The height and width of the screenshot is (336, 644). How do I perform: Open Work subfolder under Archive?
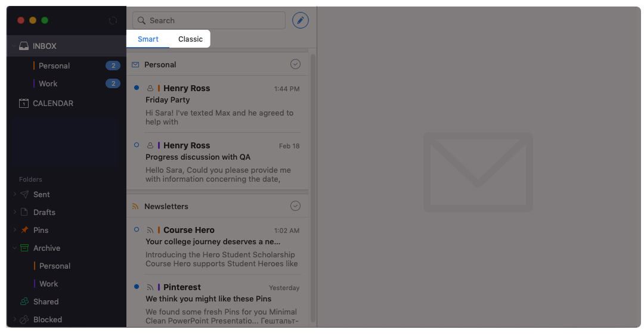tap(48, 284)
